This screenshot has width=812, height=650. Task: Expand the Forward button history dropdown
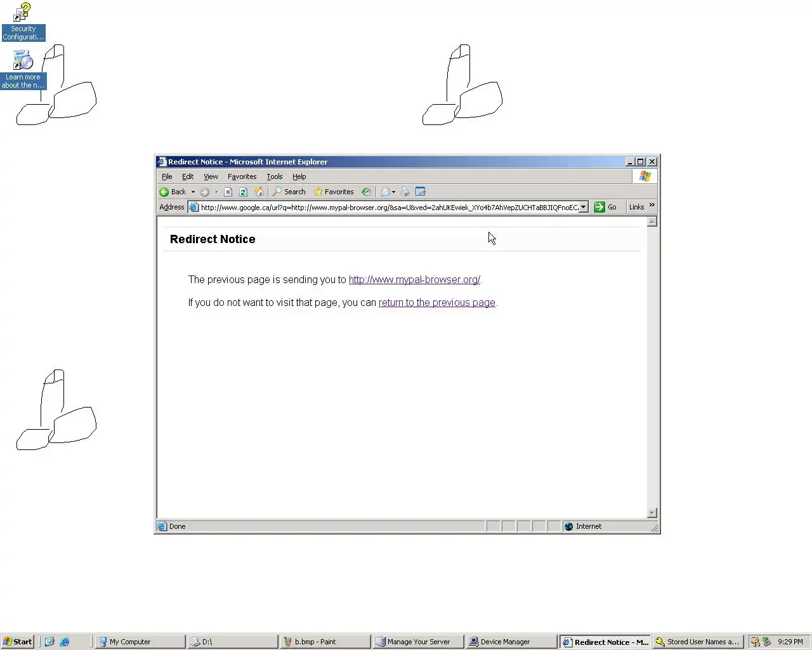click(216, 192)
